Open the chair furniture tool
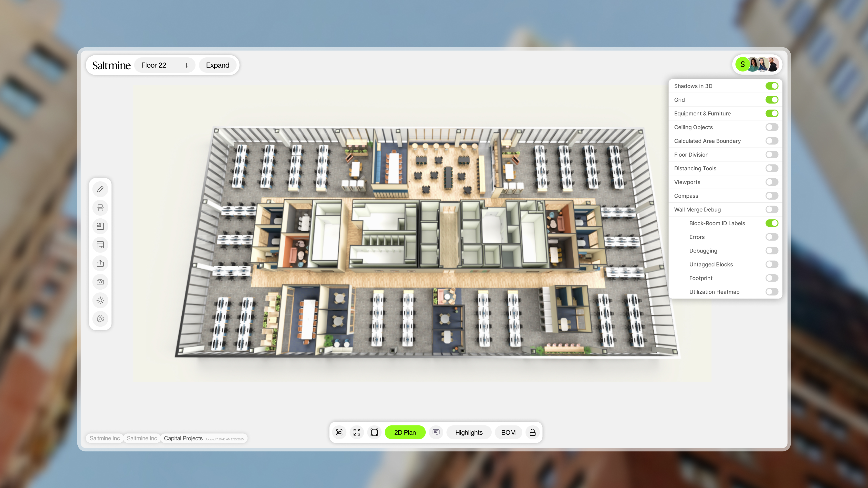Screen dimensions: 868x488 pos(100,208)
